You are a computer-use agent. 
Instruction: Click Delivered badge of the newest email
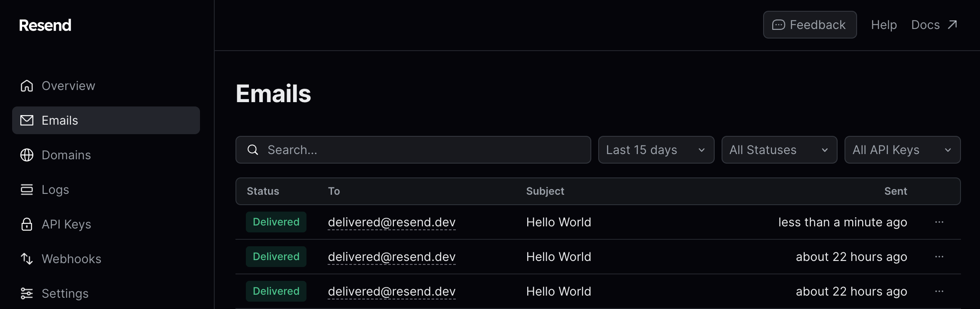(x=276, y=222)
